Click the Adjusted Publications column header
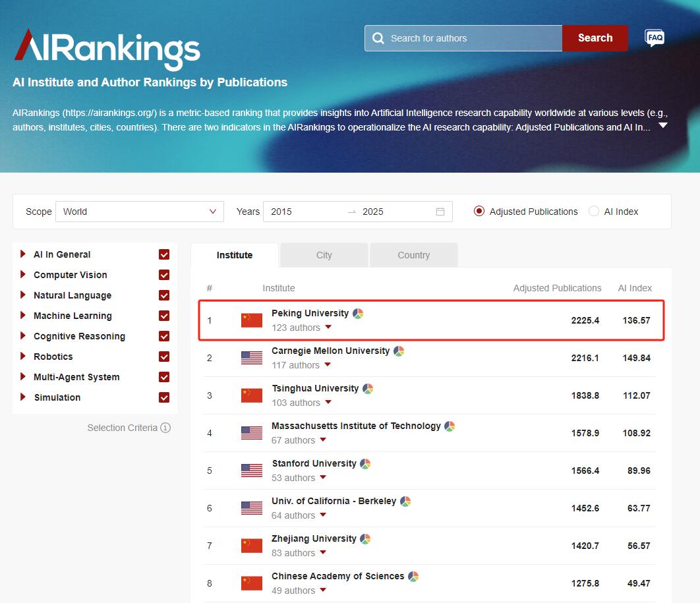700x603 pixels. (x=557, y=288)
